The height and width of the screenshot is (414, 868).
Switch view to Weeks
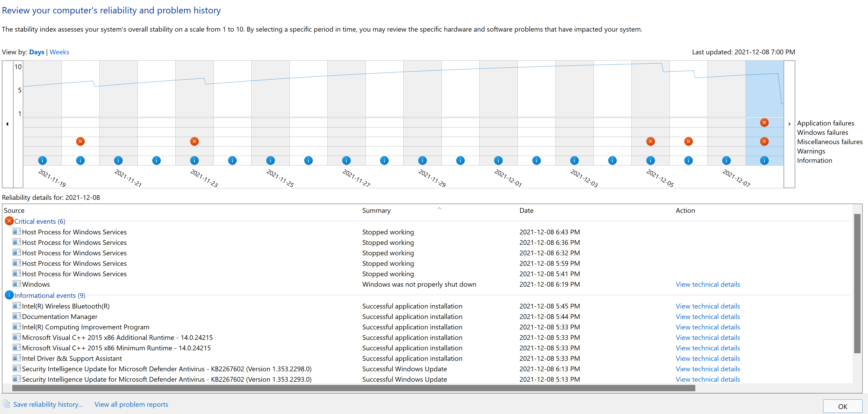[x=59, y=52]
